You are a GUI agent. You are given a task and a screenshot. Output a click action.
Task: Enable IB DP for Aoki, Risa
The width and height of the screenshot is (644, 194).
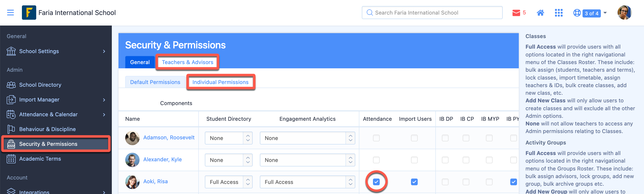click(x=445, y=182)
